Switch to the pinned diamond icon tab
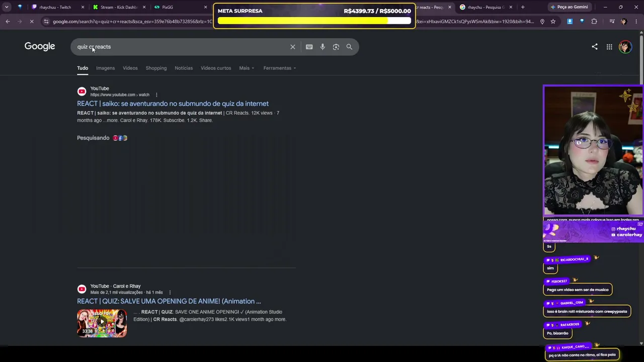The height and width of the screenshot is (362, 644). (x=20, y=7)
